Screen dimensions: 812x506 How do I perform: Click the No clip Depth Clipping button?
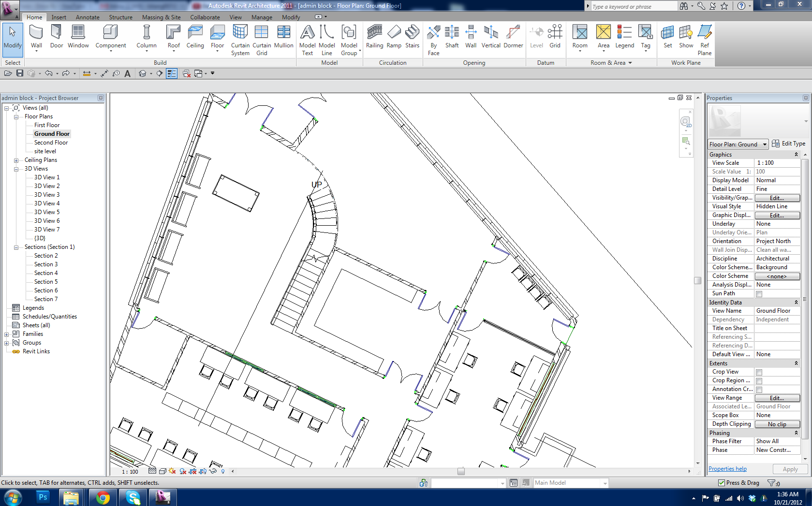(777, 424)
